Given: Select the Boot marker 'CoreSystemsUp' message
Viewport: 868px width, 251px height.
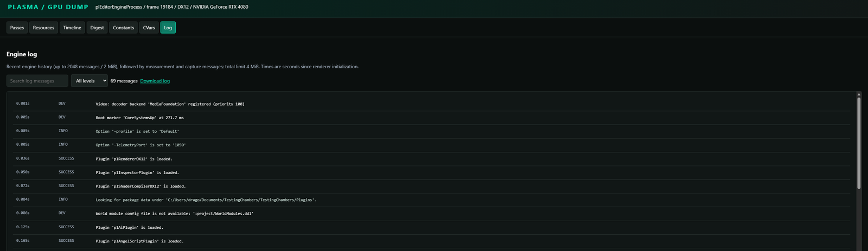Looking at the screenshot, I should pyautogui.click(x=139, y=118).
